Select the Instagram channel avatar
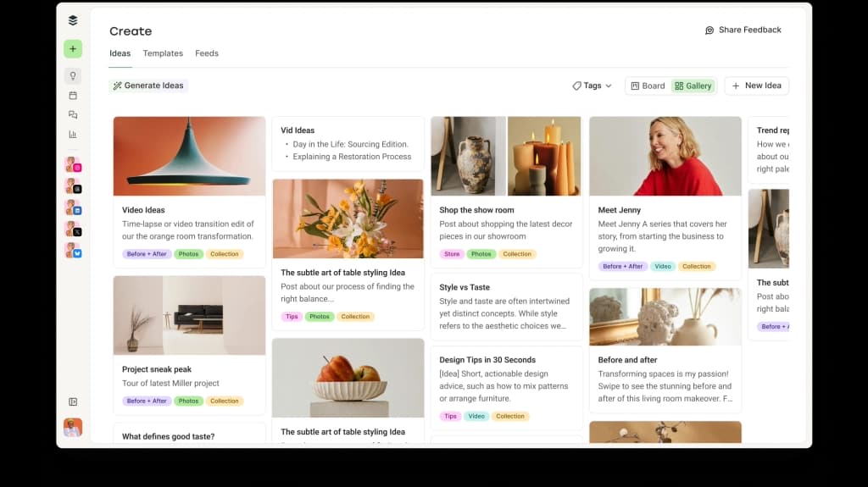 coord(73,165)
